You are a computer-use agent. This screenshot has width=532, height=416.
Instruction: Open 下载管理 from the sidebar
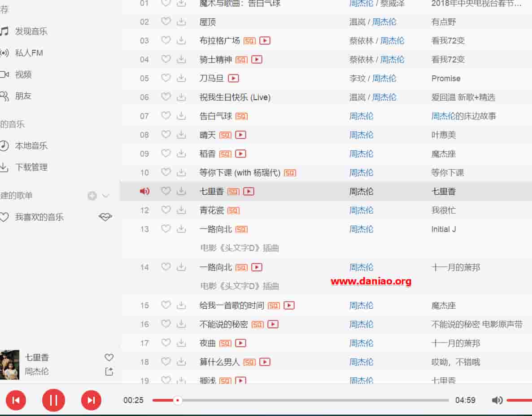point(31,167)
